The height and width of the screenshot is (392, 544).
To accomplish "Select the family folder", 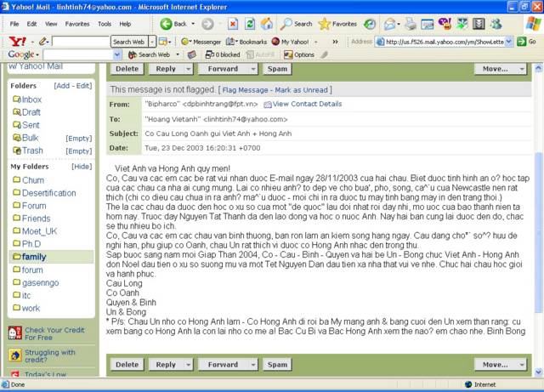I will [34, 257].
